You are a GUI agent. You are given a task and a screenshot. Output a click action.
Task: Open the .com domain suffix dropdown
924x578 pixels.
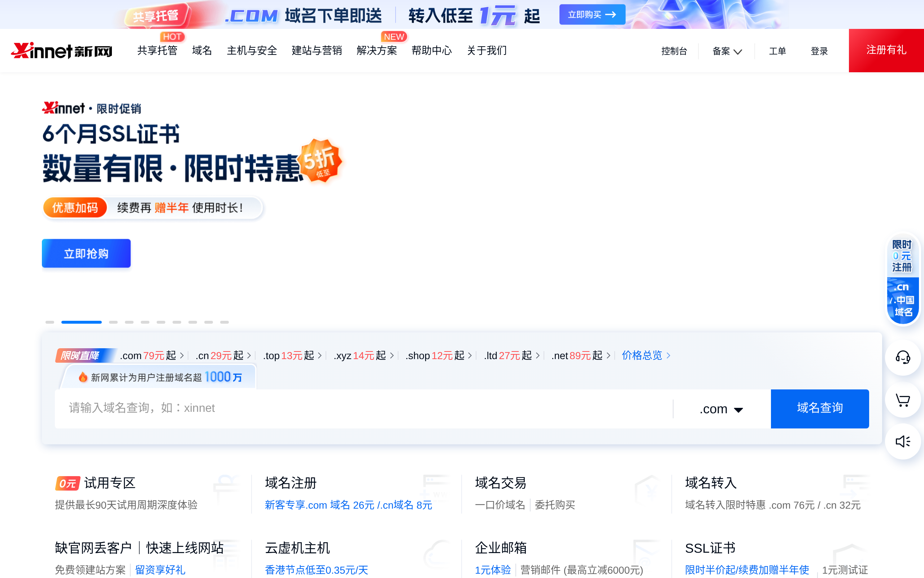click(x=721, y=409)
